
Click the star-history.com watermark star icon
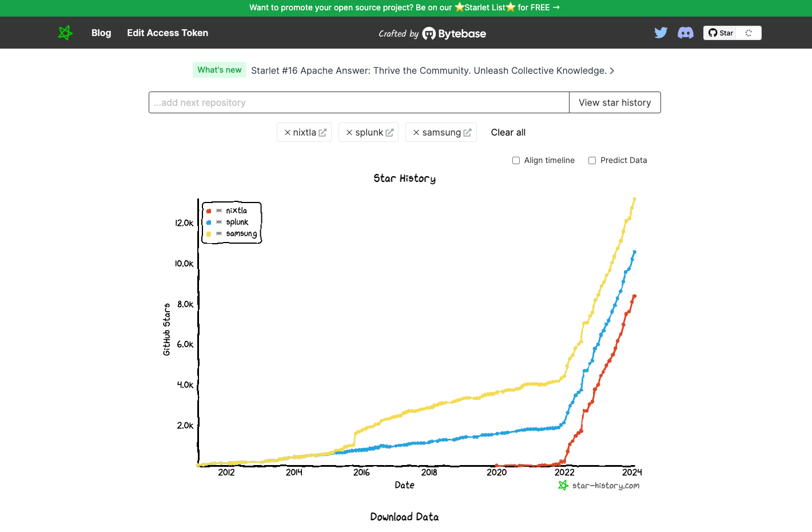[x=563, y=485]
